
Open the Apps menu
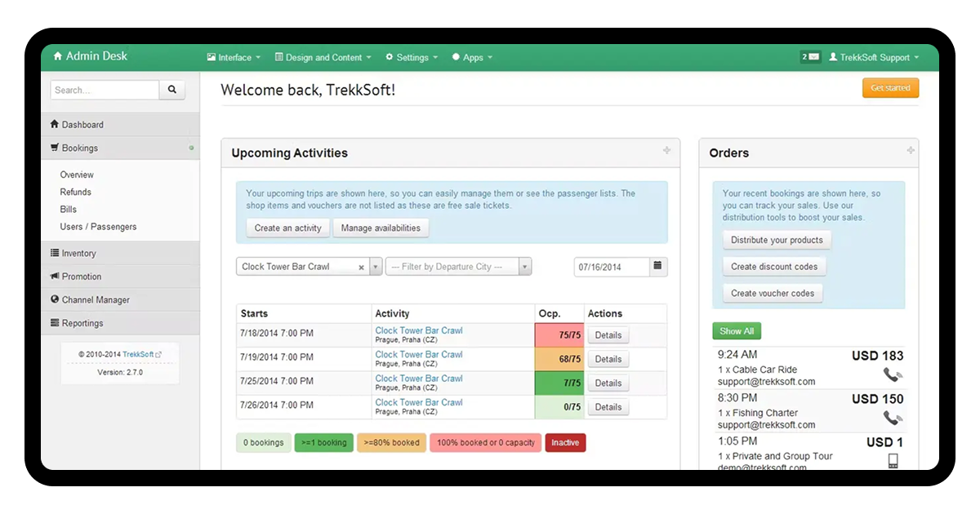point(472,58)
